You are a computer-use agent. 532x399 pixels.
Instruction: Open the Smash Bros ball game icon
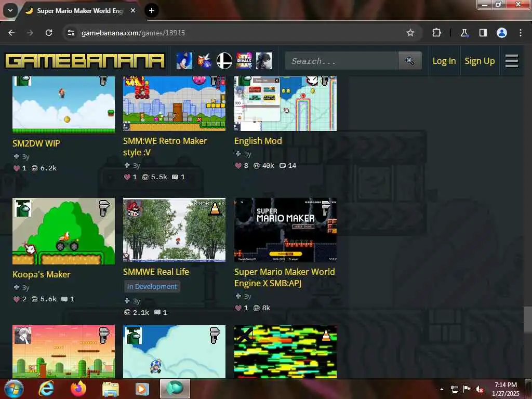(224, 61)
